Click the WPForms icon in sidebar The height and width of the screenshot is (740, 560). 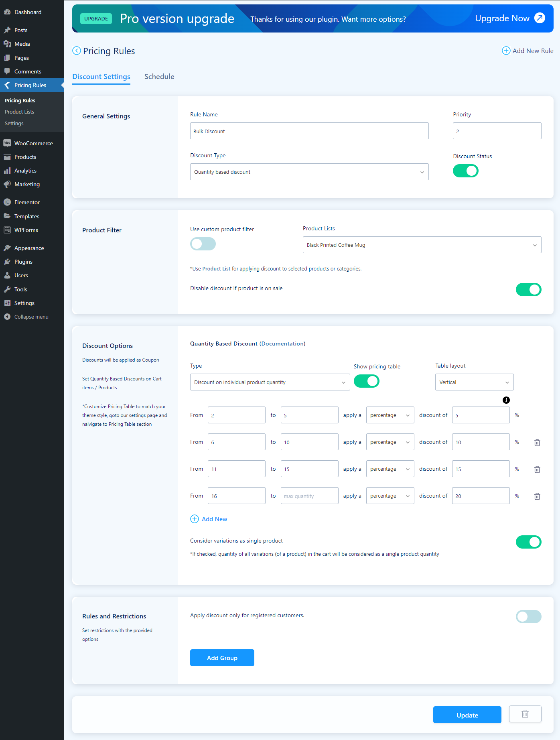[7, 230]
